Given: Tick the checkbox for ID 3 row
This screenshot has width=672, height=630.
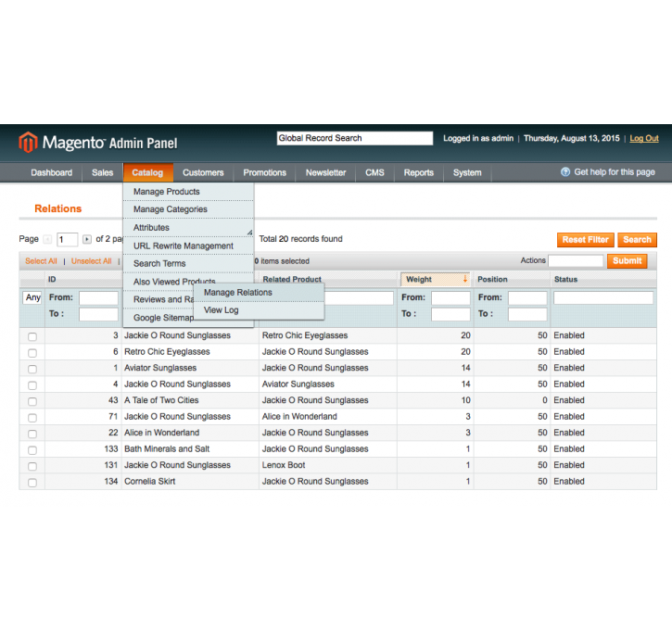Looking at the screenshot, I should pyautogui.click(x=32, y=336).
